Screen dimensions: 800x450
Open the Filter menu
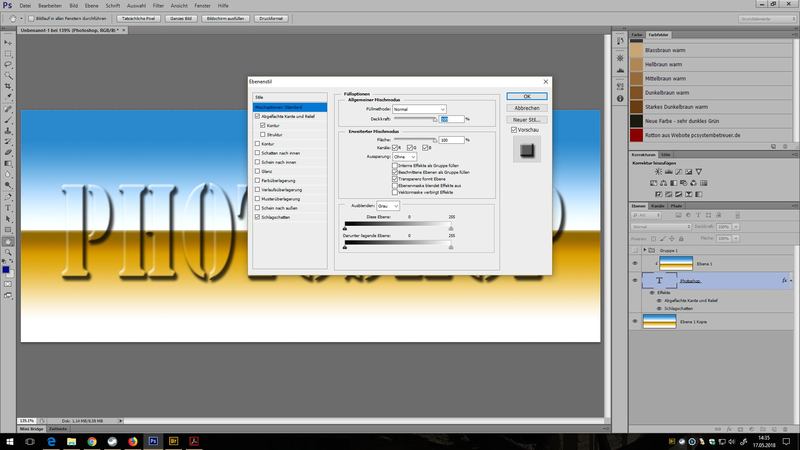(158, 6)
